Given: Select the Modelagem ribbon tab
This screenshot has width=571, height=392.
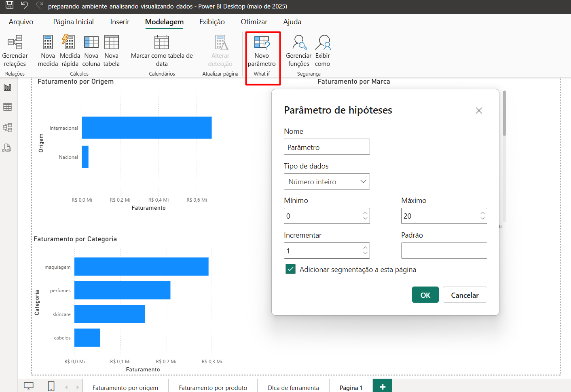Looking at the screenshot, I should click(164, 22).
